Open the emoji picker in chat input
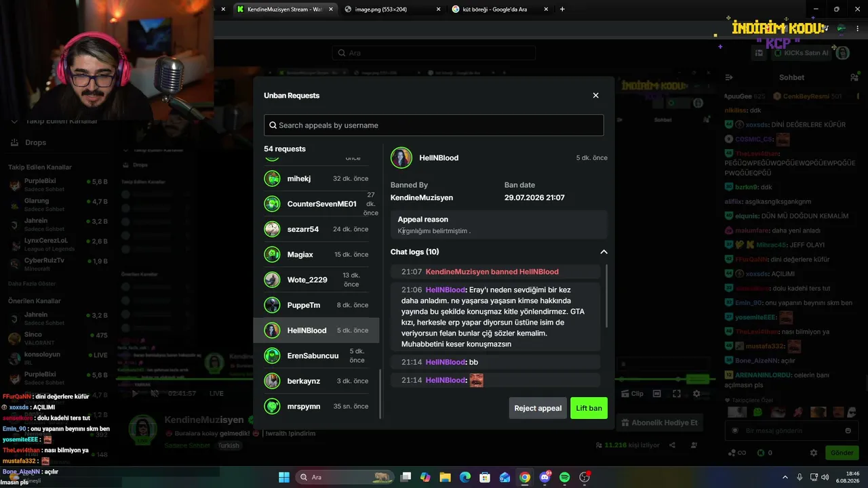This screenshot has width=868, height=488. pos(848,430)
